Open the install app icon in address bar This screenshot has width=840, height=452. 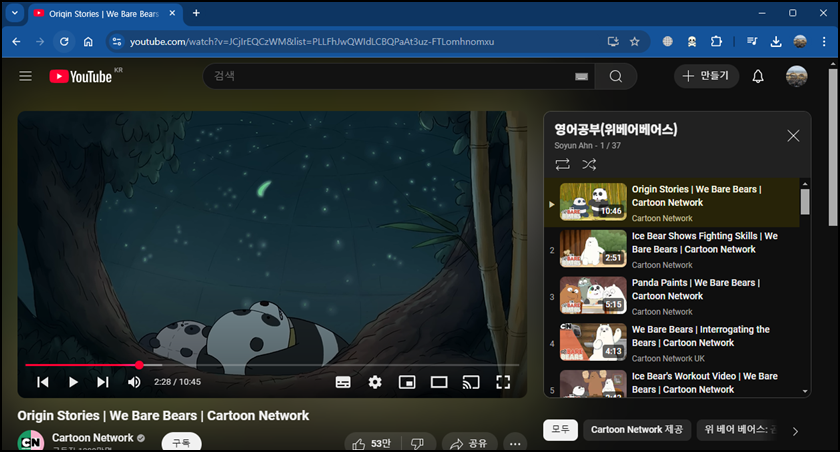pyautogui.click(x=613, y=42)
